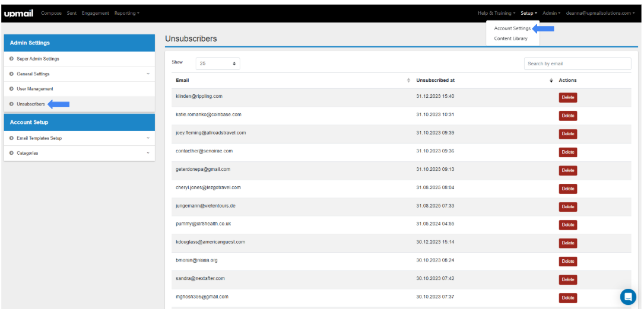Select the date 31.08.2025 08:04
Image resolution: width=644 pixels, height=312 pixels.
(435, 187)
